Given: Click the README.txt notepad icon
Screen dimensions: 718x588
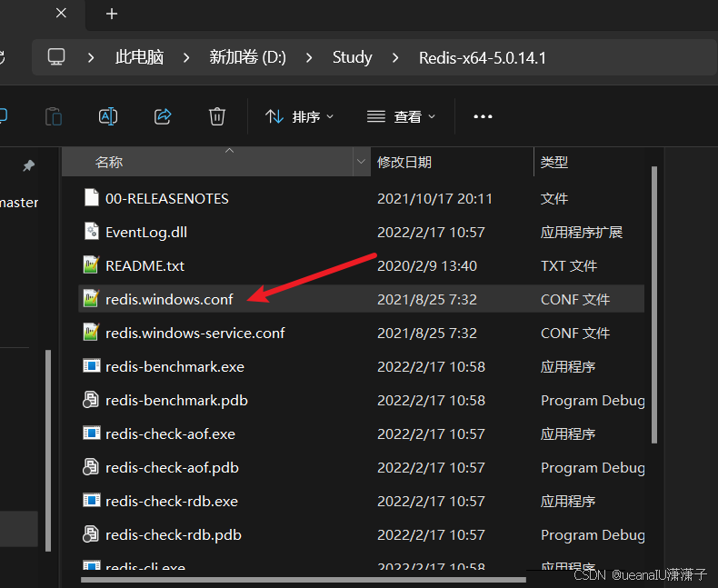Looking at the screenshot, I should 92,264.
